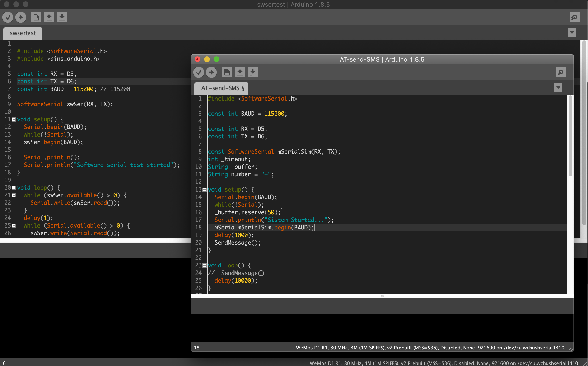Open tab dropdown menu in swsertest window

pos(572,32)
